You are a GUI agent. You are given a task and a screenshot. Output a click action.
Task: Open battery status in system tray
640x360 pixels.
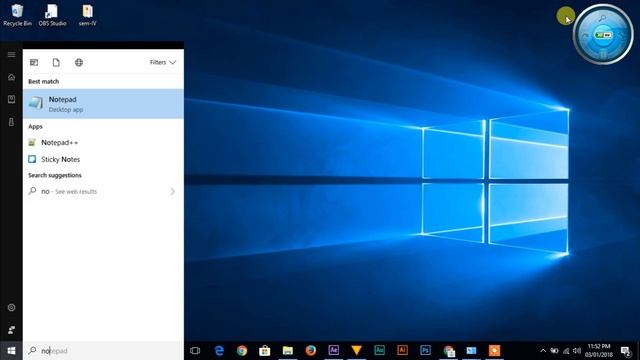554,351
